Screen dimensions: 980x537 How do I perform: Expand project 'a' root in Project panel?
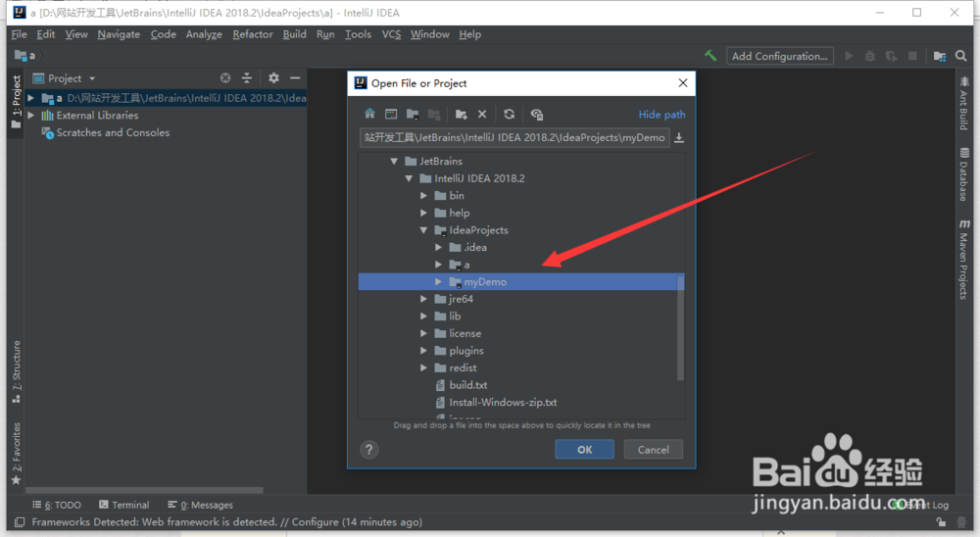pyautogui.click(x=31, y=98)
